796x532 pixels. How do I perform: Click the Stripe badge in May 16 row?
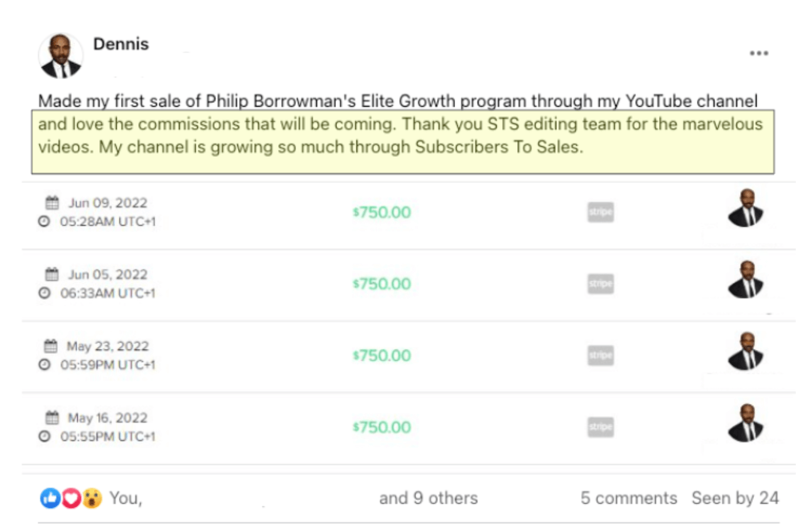[x=600, y=427]
